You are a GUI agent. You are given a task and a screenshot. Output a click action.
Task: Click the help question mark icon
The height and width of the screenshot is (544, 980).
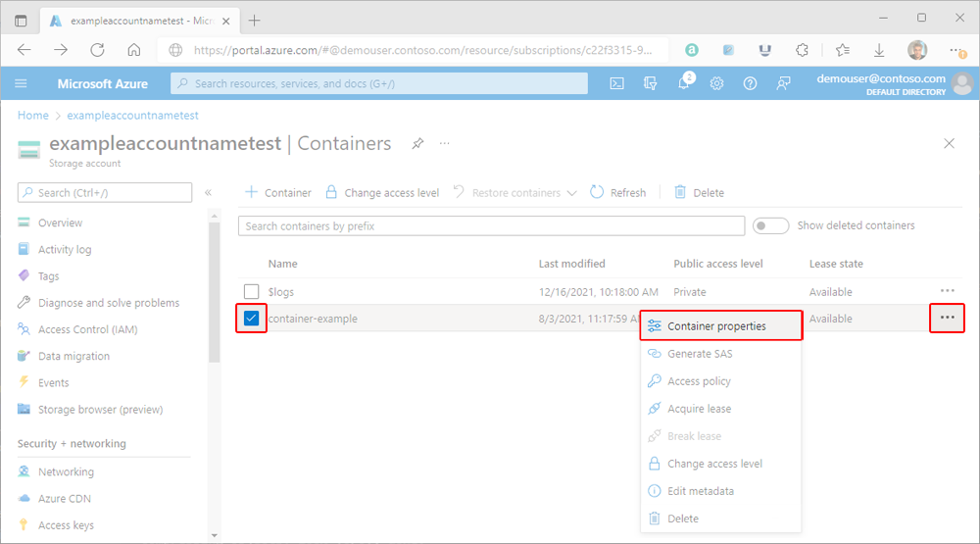750,84
